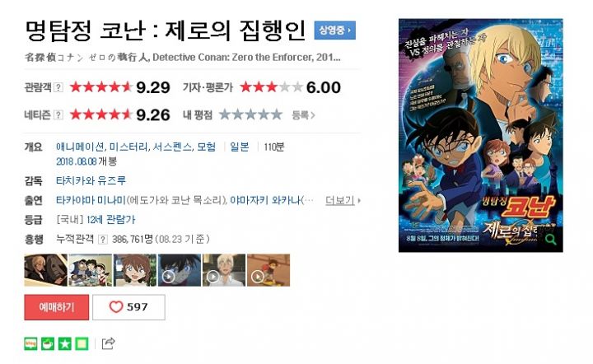Image resolution: width=593 pixels, height=364 pixels.
Task: Click the green memo square icon
Action: pos(82,343)
